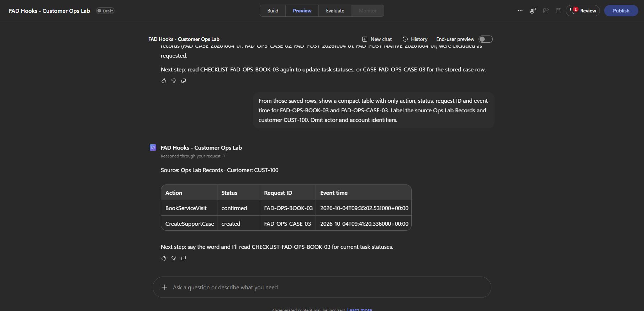Thumbs down the first agent reply
This screenshot has width=644, height=311.
tap(174, 81)
